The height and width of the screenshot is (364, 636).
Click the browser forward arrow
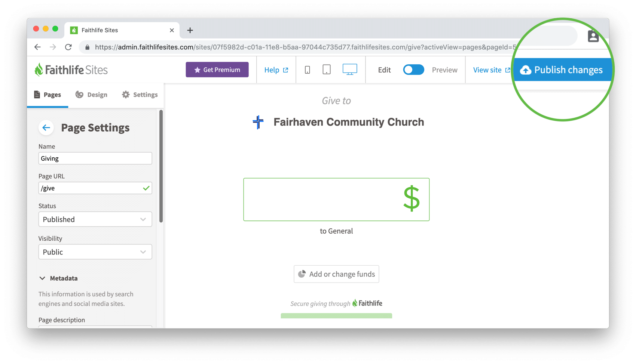(x=53, y=47)
